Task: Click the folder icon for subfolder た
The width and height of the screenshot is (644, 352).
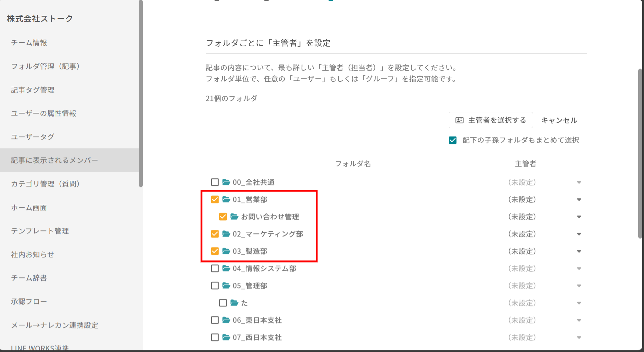Action: click(x=234, y=303)
